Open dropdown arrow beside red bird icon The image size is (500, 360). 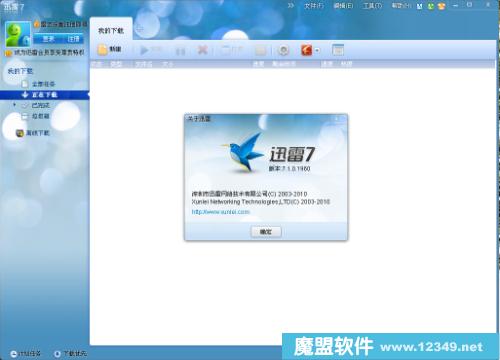(317, 51)
